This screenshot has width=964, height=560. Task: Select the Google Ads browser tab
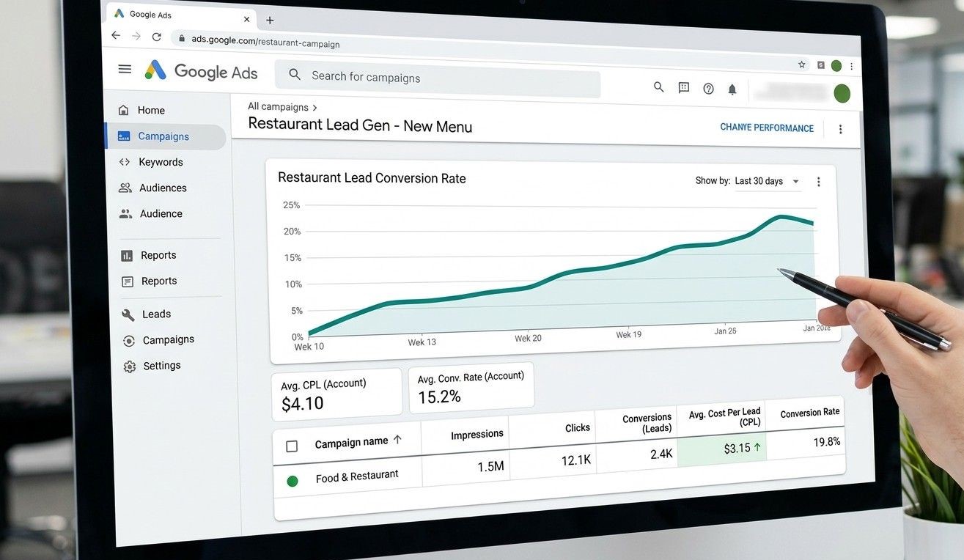(183, 18)
